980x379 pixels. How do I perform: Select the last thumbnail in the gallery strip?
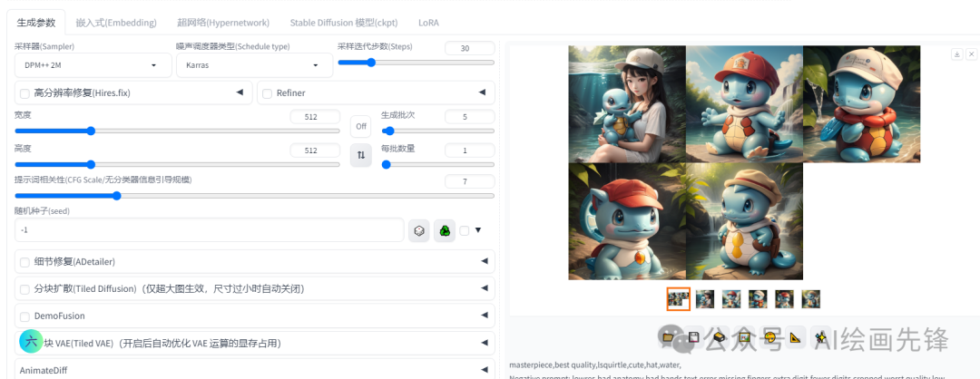[x=811, y=299]
